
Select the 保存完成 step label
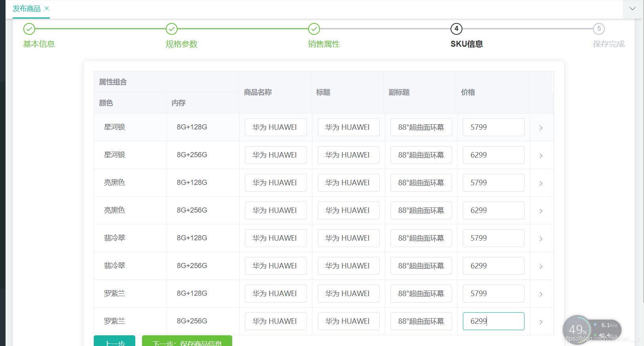(609, 44)
